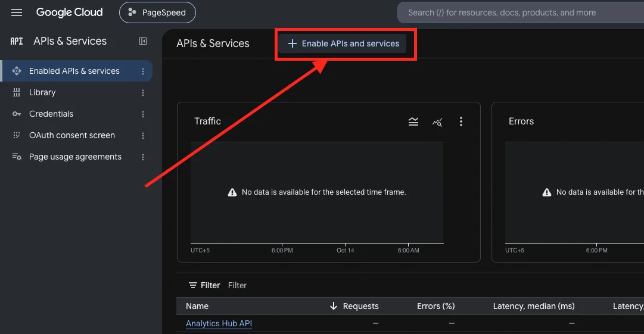Open Traffic chart more options menu

tap(461, 121)
